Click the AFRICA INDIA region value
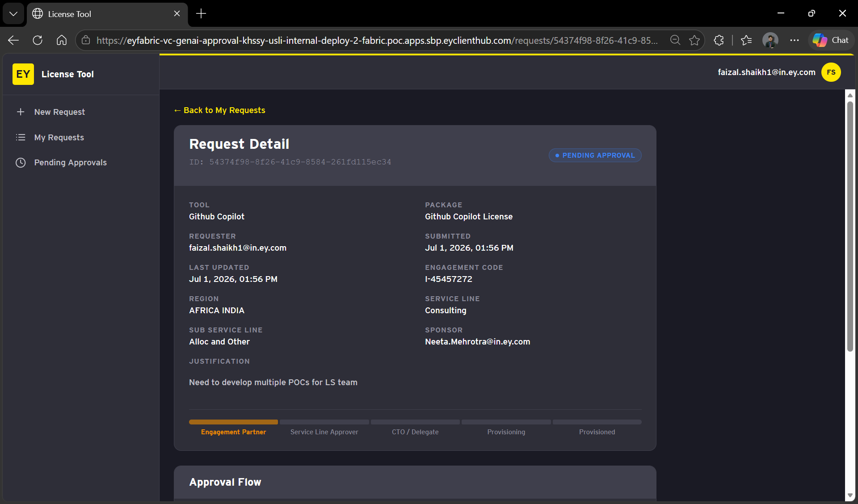Viewport: 858px width, 504px height. point(217,311)
